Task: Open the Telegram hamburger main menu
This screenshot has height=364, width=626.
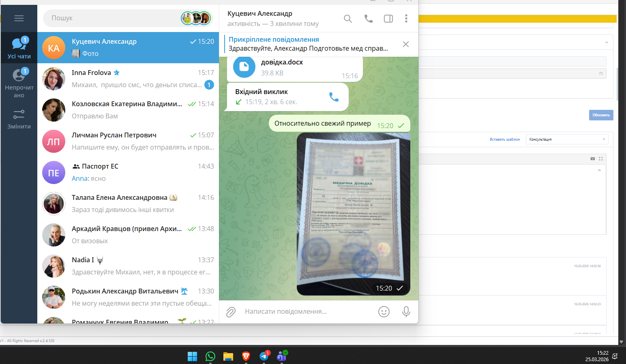Action: (19, 18)
